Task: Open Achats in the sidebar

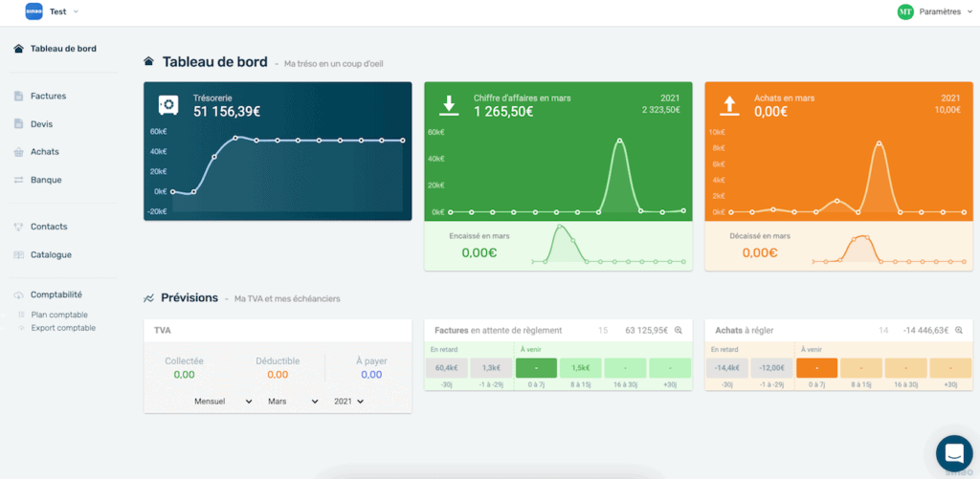Action: pyautogui.click(x=45, y=152)
